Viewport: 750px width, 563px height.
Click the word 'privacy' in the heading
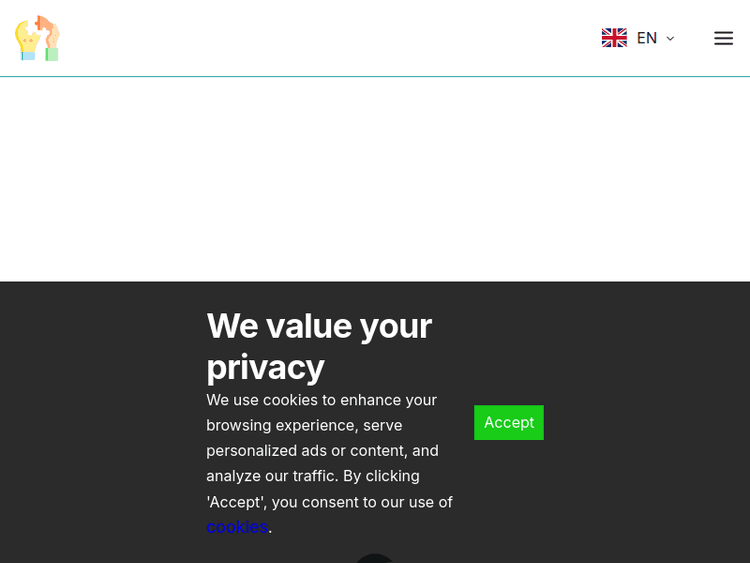pos(265,367)
